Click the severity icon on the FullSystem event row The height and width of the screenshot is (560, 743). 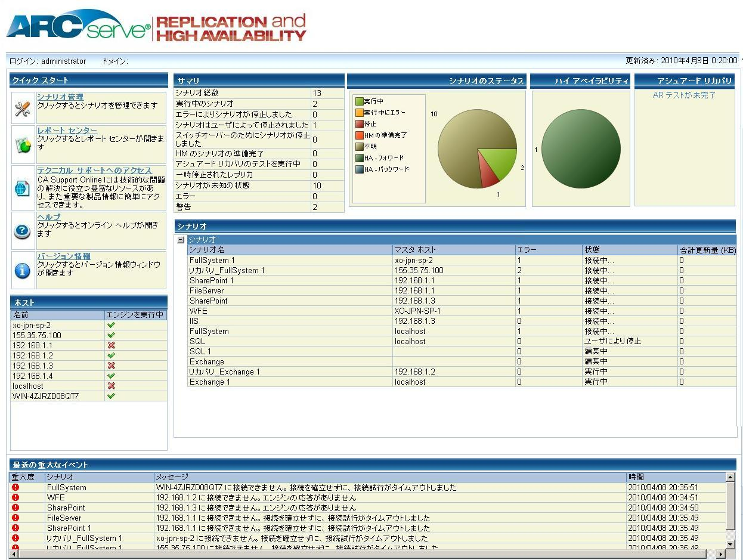point(15,487)
